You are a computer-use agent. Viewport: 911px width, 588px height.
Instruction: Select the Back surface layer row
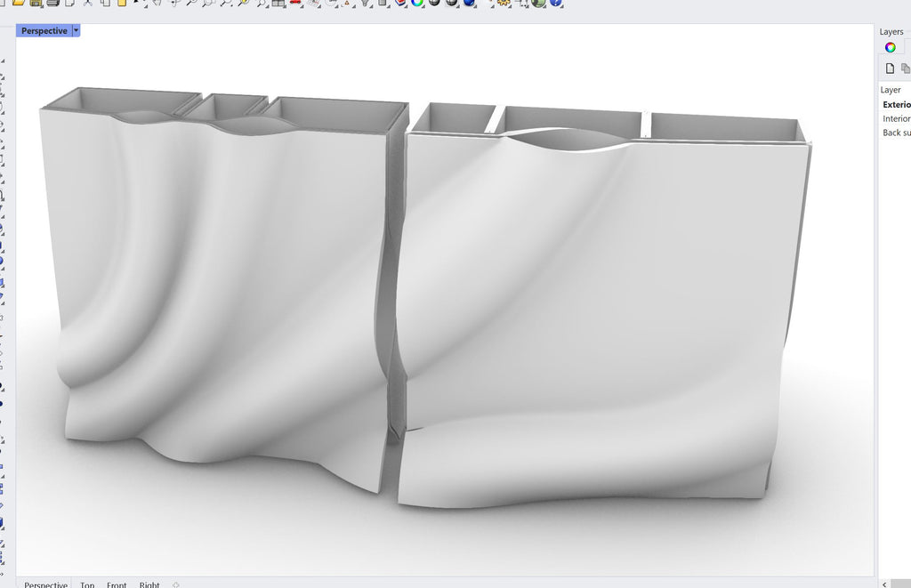click(896, 133)
